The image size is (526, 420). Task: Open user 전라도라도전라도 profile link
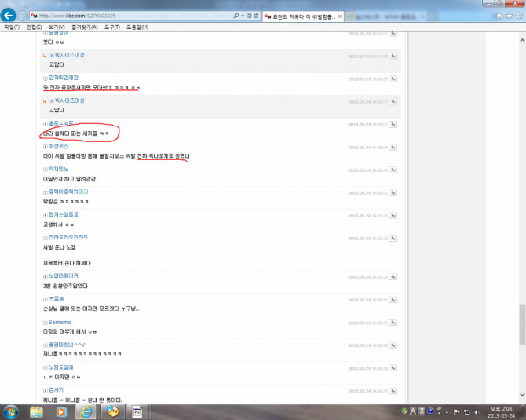pos(68,237)
